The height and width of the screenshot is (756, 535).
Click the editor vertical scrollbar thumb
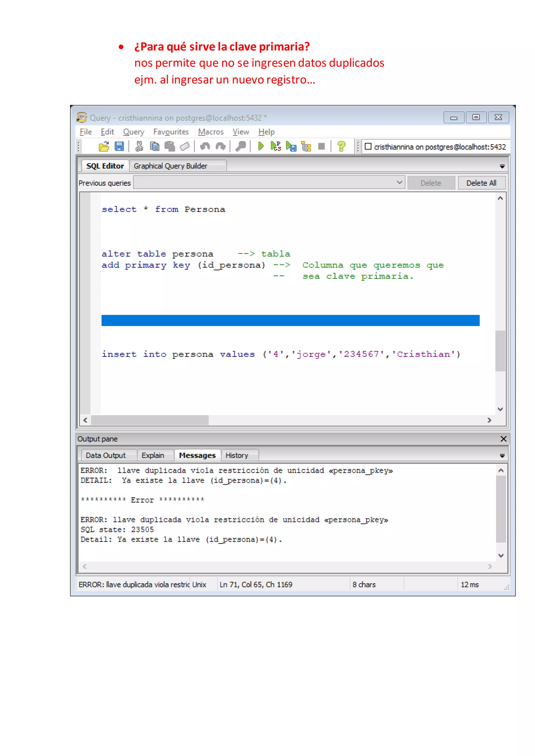click(x=500, y=351)
